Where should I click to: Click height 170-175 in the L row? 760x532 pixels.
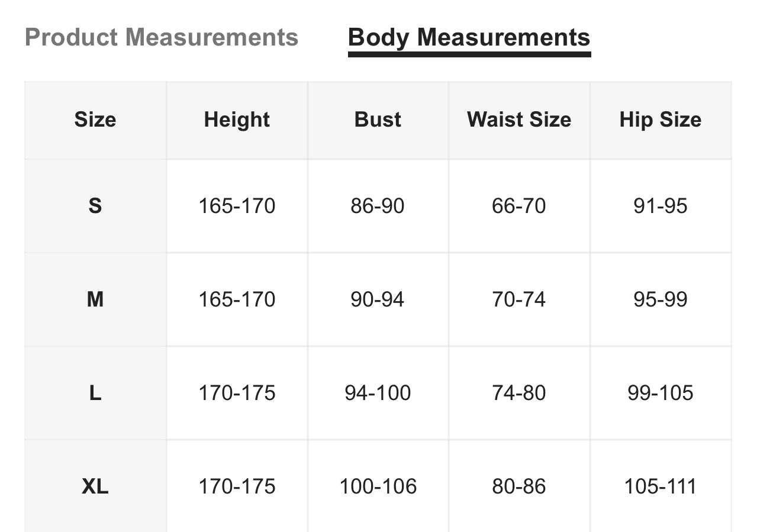point(237,393)
